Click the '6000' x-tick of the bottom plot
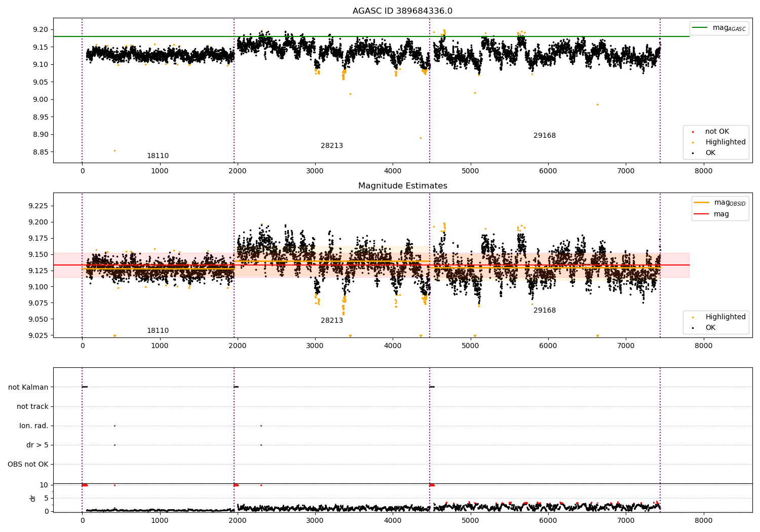The height and width of the screenshot is (532, 760). (548, 520)
